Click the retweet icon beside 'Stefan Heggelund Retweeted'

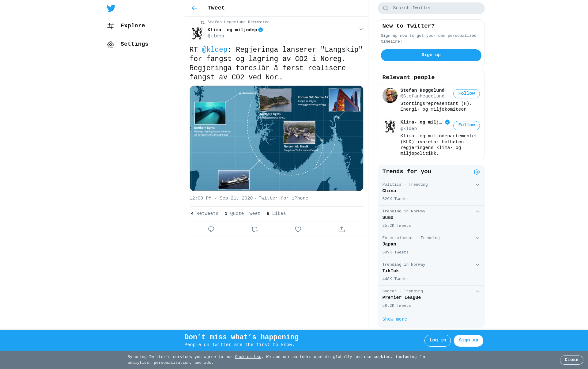pyautogui.click(x=202, y=22)
